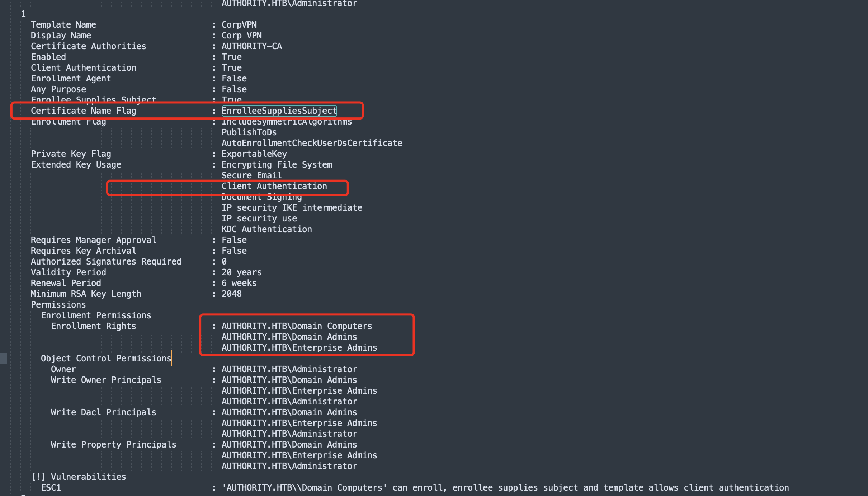
Task: Click the Write Dacl Principals label
Action: [x=103, y=412]
